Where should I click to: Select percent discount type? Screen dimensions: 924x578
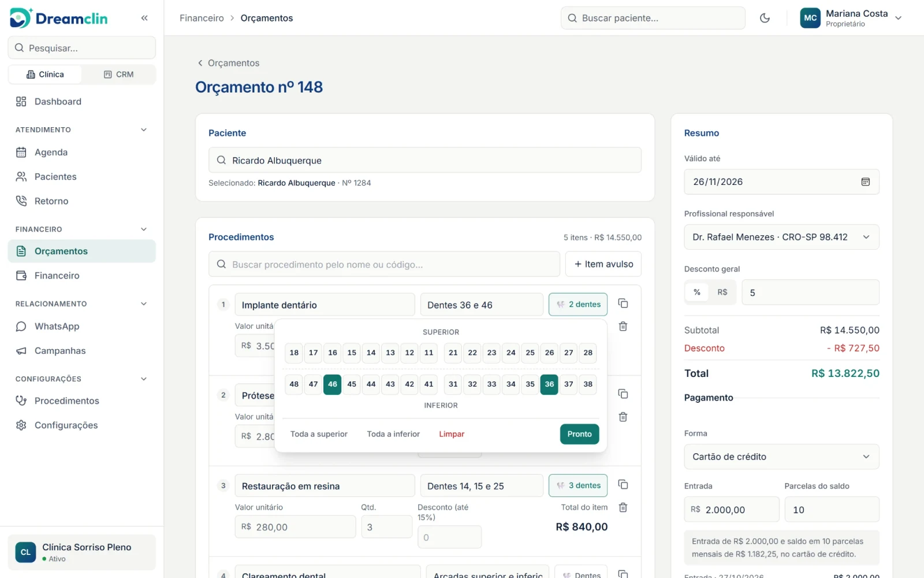697,292
